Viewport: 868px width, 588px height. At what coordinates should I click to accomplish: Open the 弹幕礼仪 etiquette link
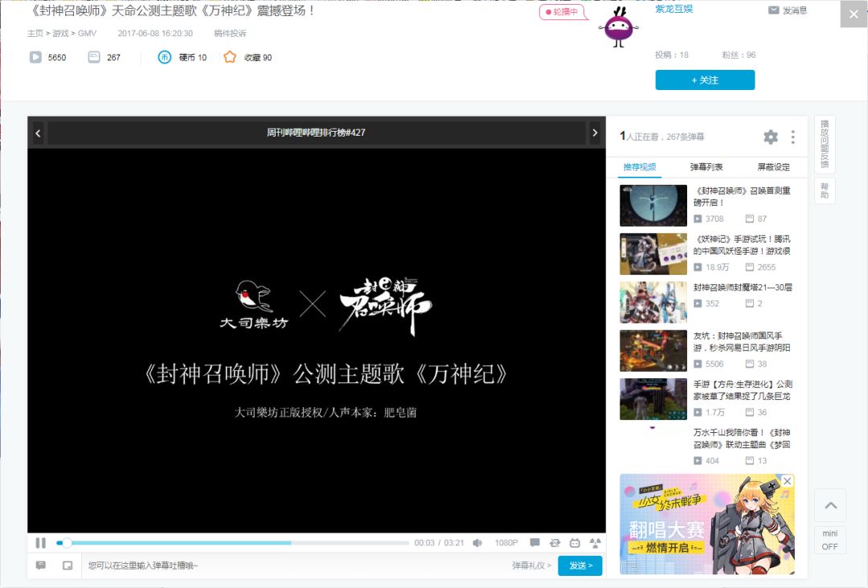pos(531,566)
